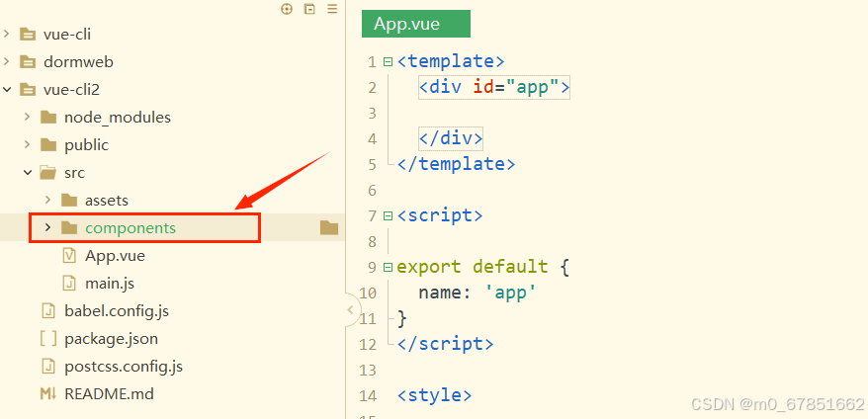The image size is (868, 419).
Task: Click the open src folder icon
Action: [x=48, y=173]
